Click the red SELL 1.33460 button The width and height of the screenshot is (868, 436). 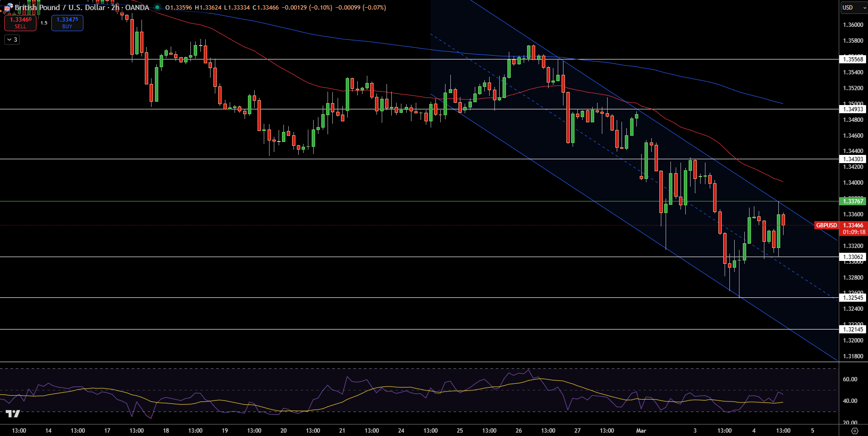tap(21, 23)
